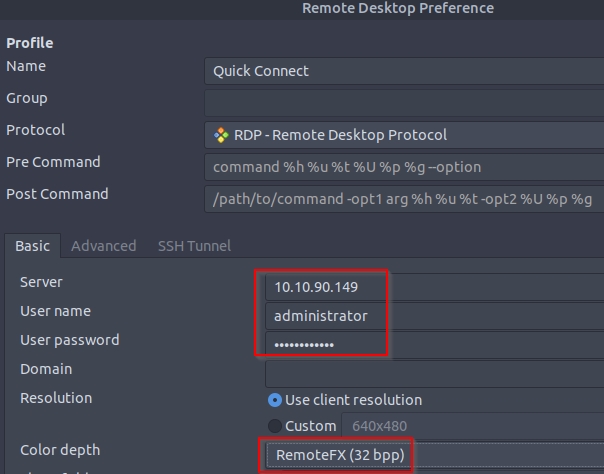The height and width of the screenshot is (474, 604).
Task: Focus the Pre Command input field
Action: [x=404, y=167]
